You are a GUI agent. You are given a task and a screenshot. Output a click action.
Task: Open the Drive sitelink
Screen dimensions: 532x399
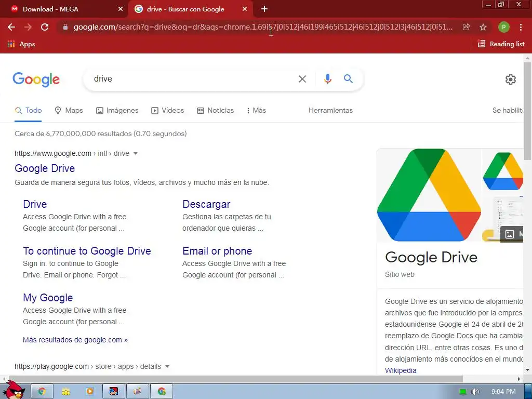35,204
